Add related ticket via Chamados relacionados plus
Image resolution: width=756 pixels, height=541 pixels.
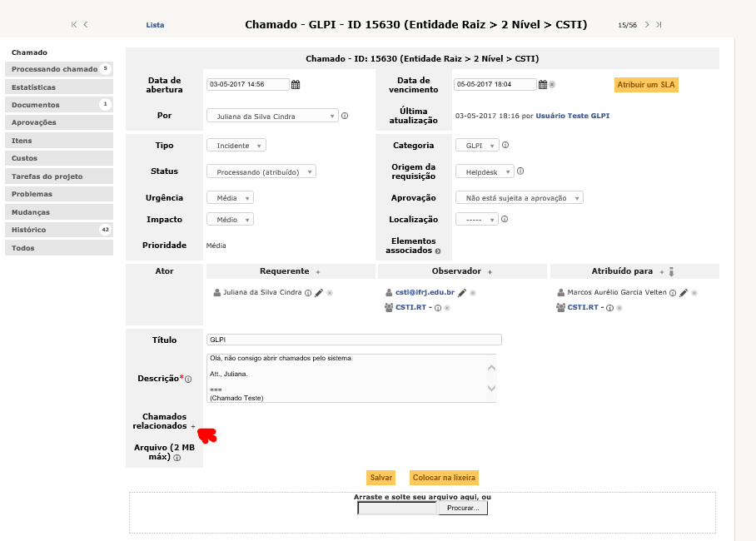point(193,426)
